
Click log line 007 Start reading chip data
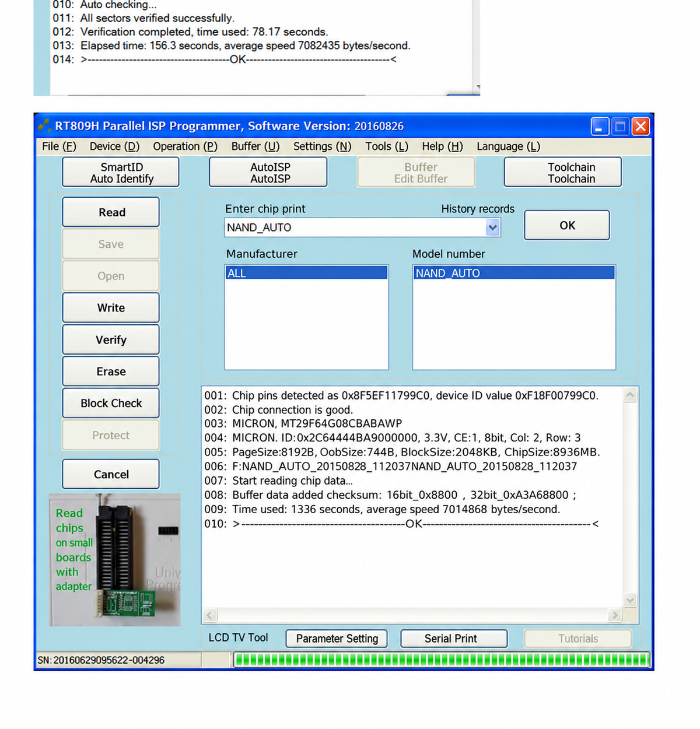279,481
